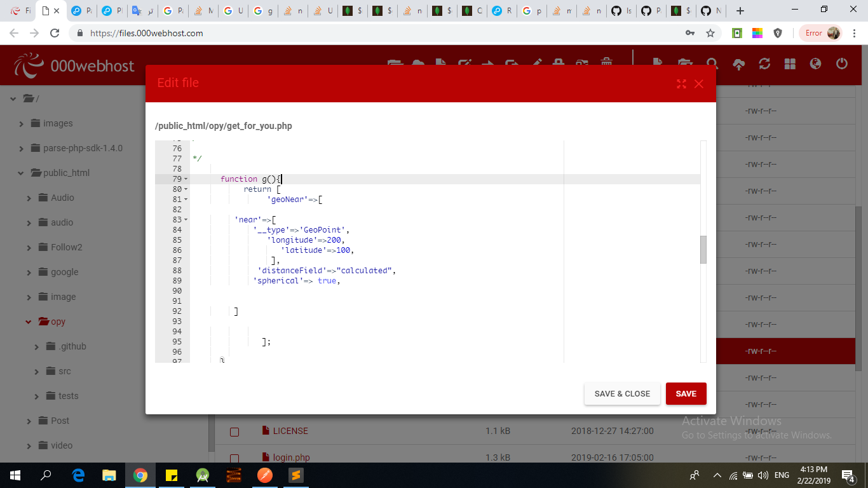The width and height of the screenshot is (868, 488).
Task: Open the search magnifier in 000webhost toolbar
Action: point(712,64)
